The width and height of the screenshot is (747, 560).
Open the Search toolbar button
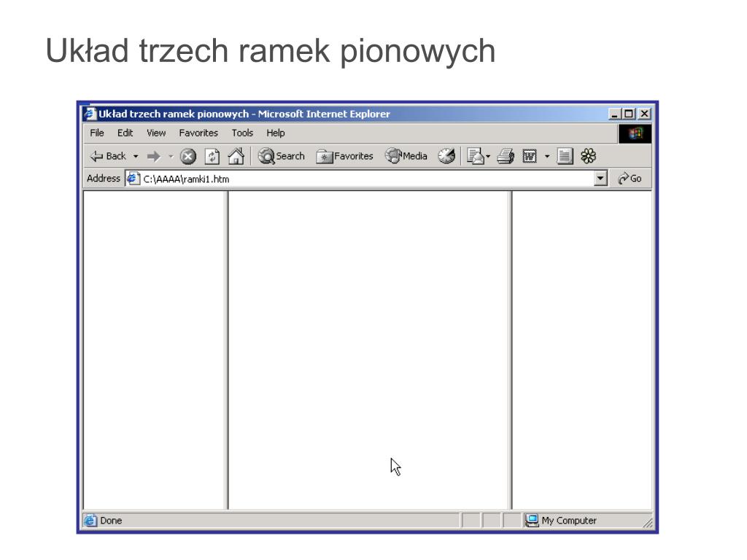(x=281, y=156)
